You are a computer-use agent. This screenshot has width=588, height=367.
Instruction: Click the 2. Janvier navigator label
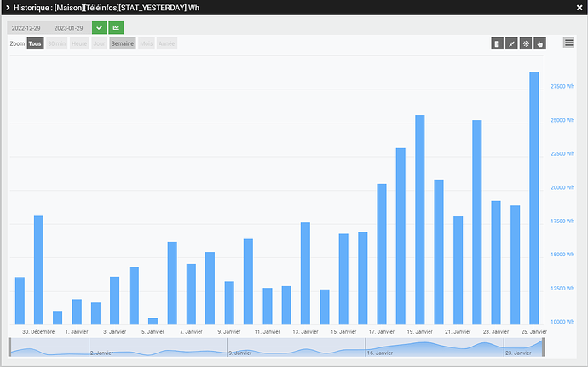101,353
